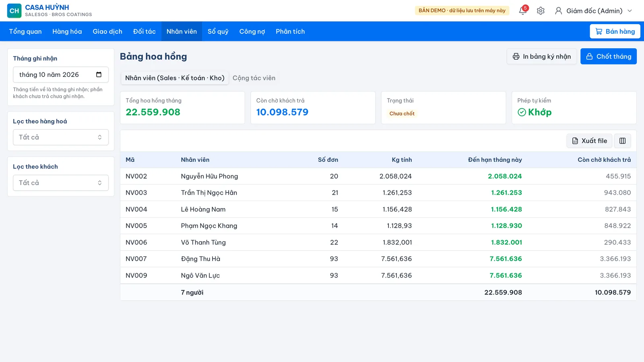Open the Sổ quỹ menu
The height and width of the screenshot is (362, 644).
[x=218, y=31]
